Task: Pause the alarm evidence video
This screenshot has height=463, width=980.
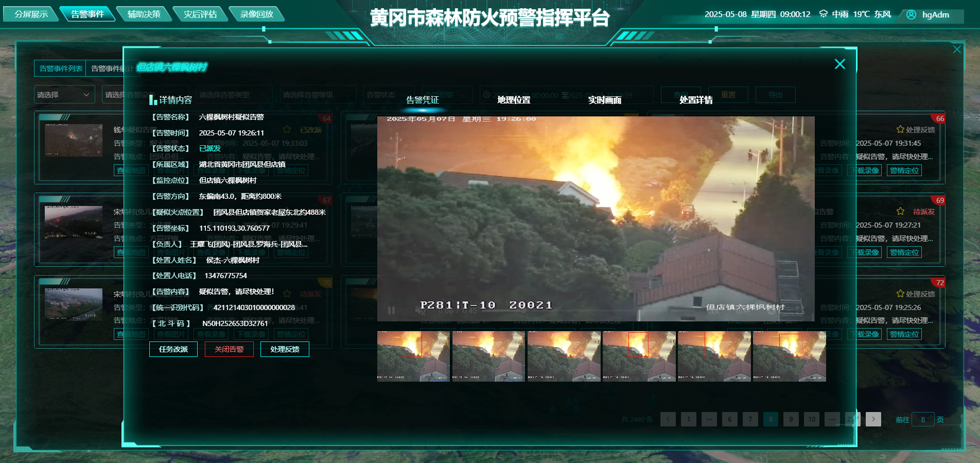Action: [391, 311]
